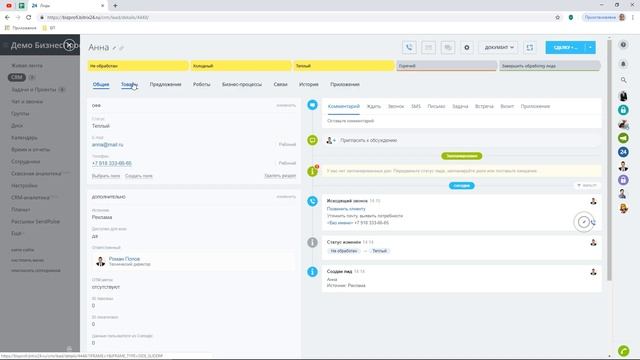Close the lead slider with the round X button
640x360 pixels.
coord(70,45)
